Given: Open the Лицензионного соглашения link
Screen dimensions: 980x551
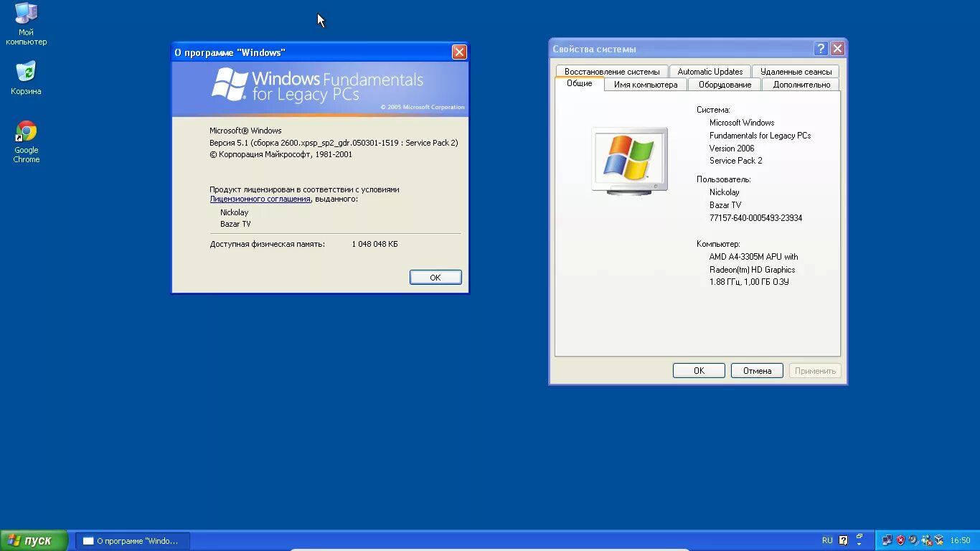Looking at the screenshot, I should (260, 199).
